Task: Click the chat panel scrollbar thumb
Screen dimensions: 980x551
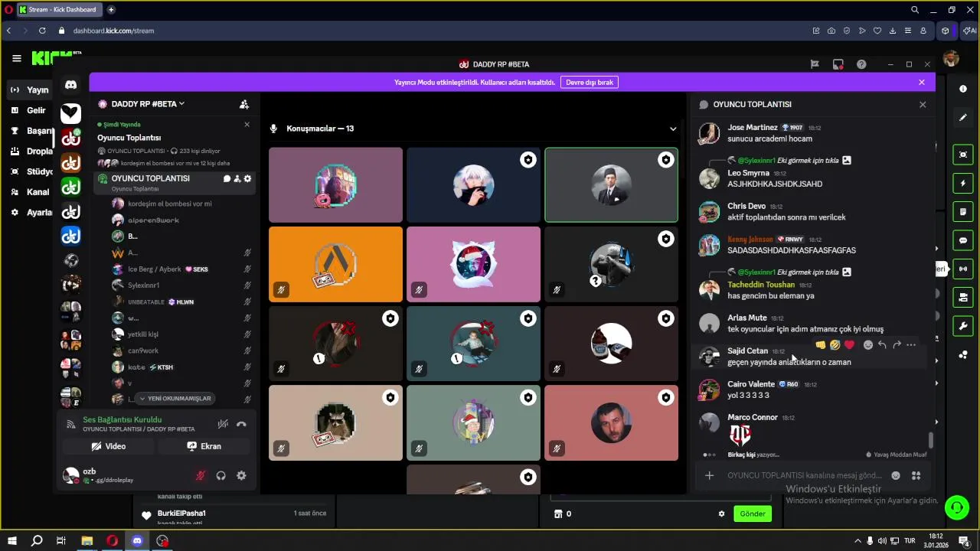Action: (931, 440)
